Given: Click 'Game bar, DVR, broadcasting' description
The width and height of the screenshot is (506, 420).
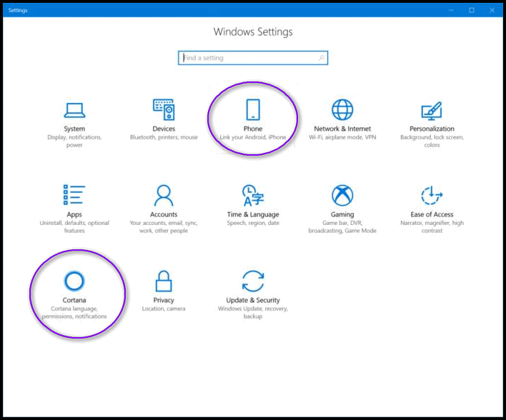Looking at the screenshot, I should [x=342, y=226].
